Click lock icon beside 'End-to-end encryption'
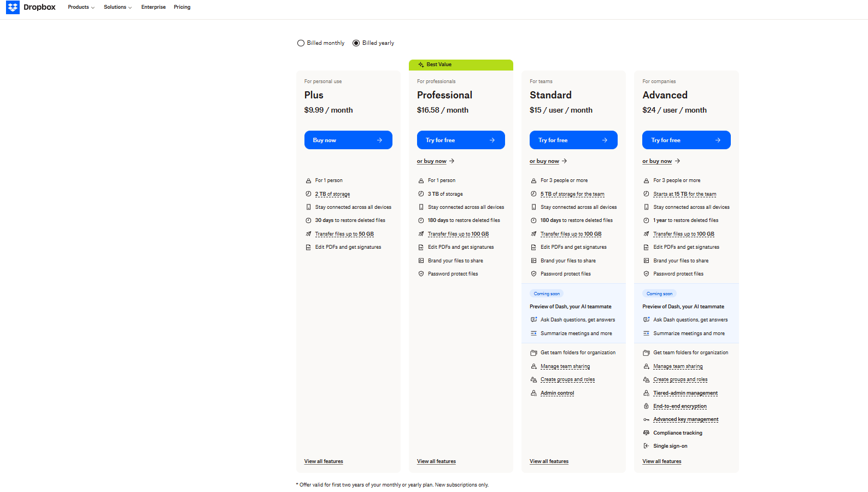This screenshot has height=492, width=868. [x=646, y=406]
